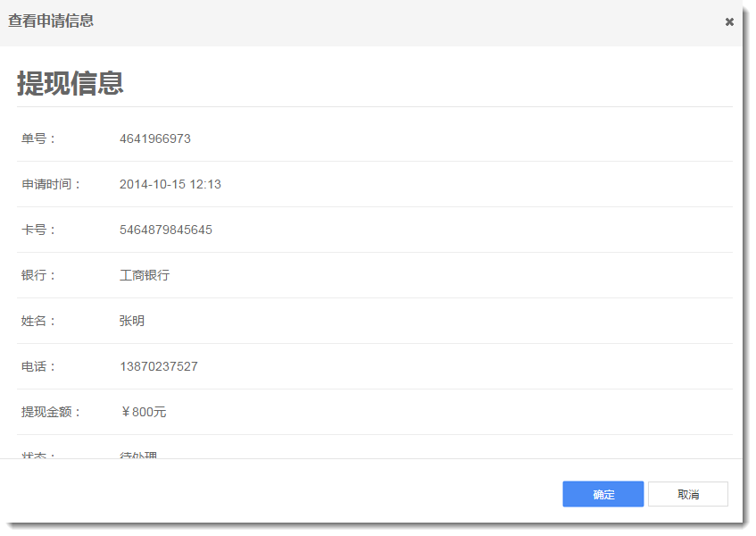Close the 查看申请信息 dialog with X
Screen dimensions: 756x536
tap(729, 22)
